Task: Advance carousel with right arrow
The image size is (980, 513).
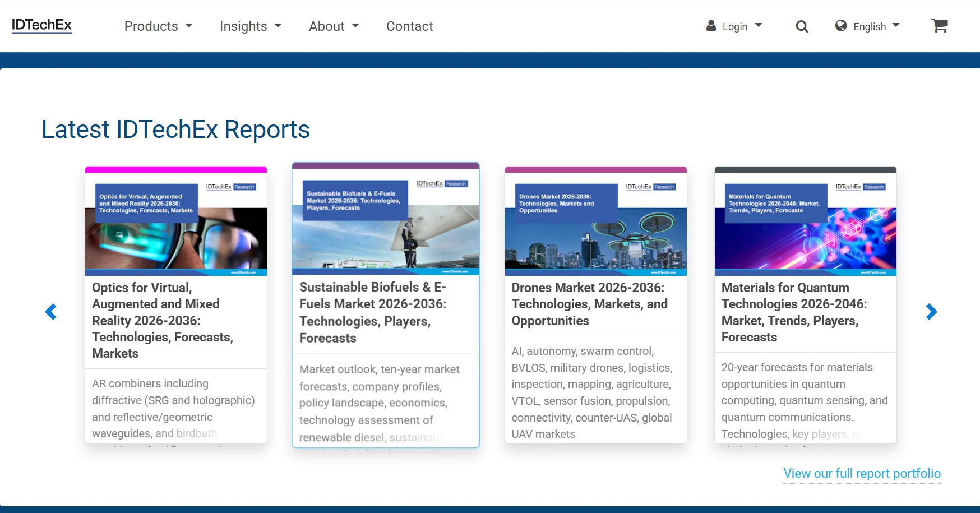Action: [931, 312]
